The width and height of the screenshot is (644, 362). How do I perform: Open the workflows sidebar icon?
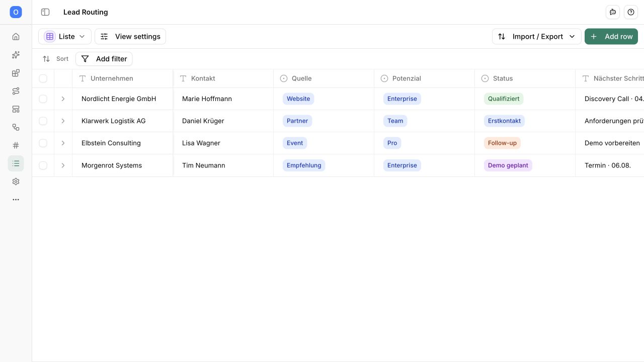click(16, 91)
